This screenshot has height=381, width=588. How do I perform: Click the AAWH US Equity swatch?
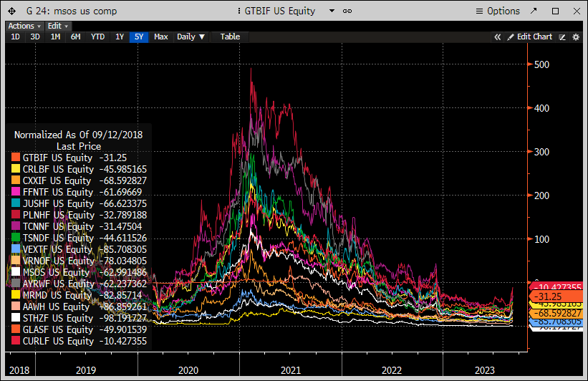[x=15, y=306]
